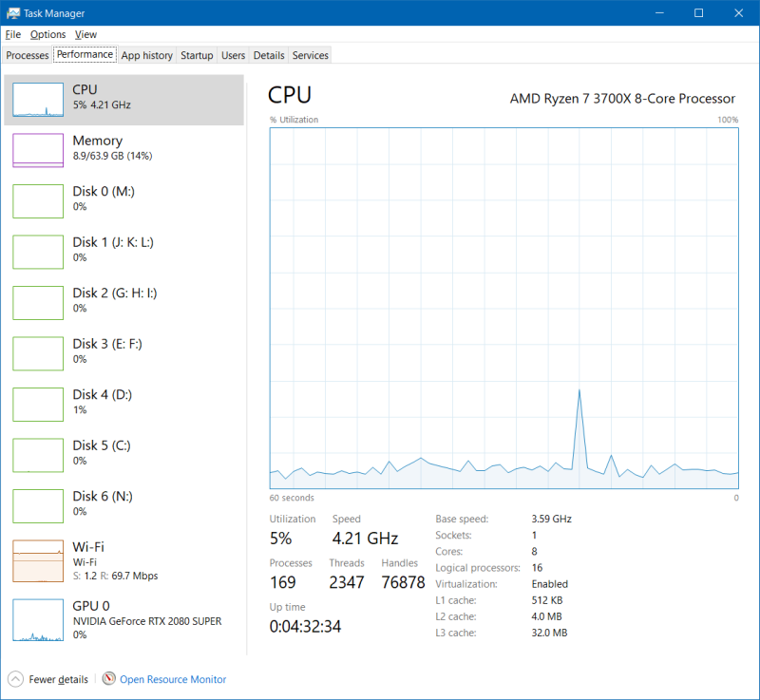This screenshot has width=760, height=700.
Task: Open Resource Monitor link
Action: tap(173, 679)
